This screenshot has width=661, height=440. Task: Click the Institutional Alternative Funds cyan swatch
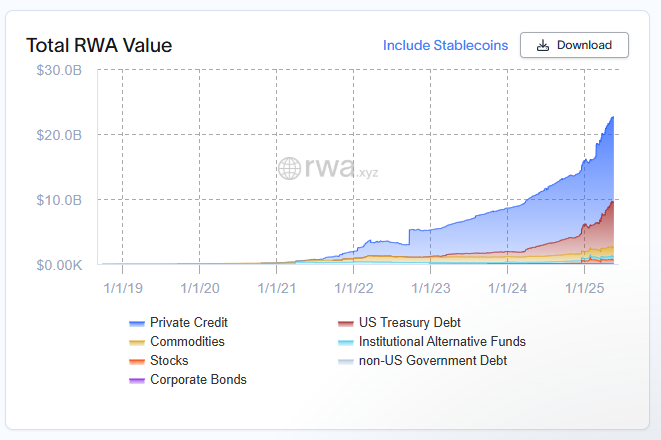345,342
